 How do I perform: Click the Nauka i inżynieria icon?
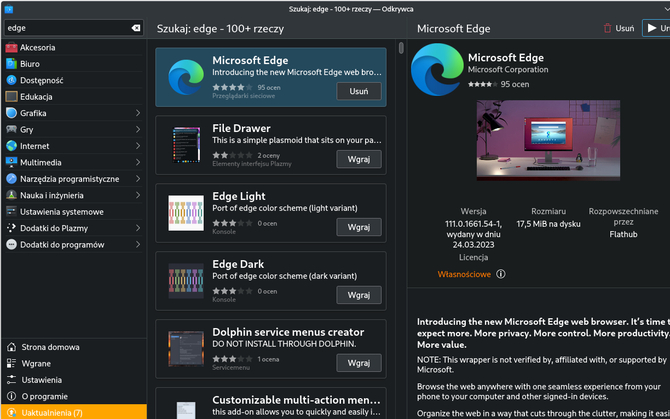click(12, 195)
